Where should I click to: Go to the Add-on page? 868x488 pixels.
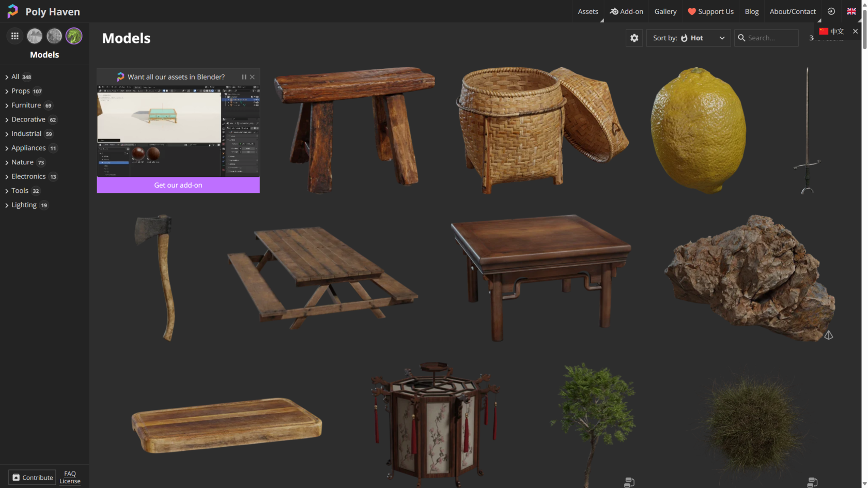626,11
